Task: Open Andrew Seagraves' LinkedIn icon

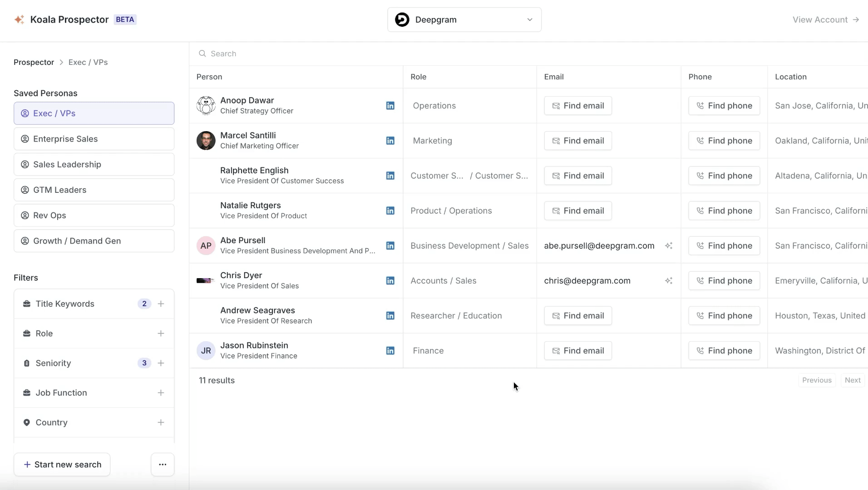Action: point(390,316)
